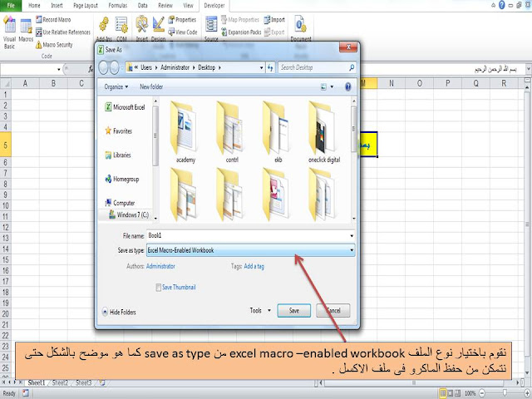Click the Excel Help icon

click(502, 5)
